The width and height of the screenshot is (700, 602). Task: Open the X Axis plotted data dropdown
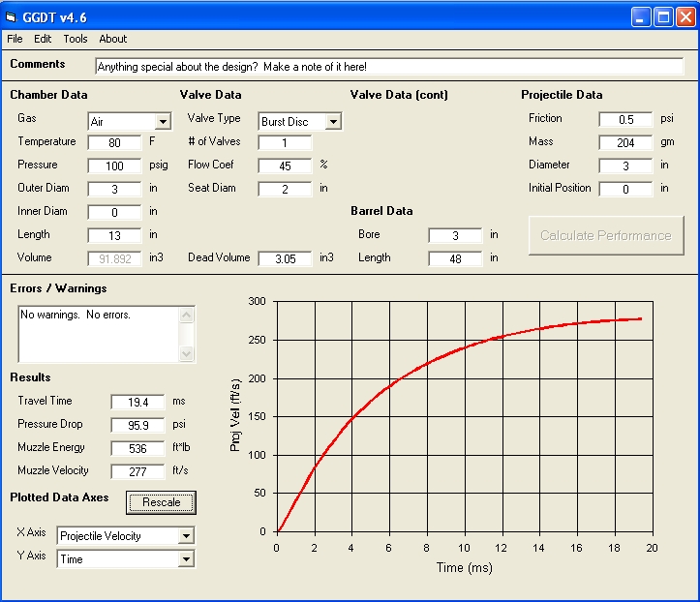tap(186, 536)
